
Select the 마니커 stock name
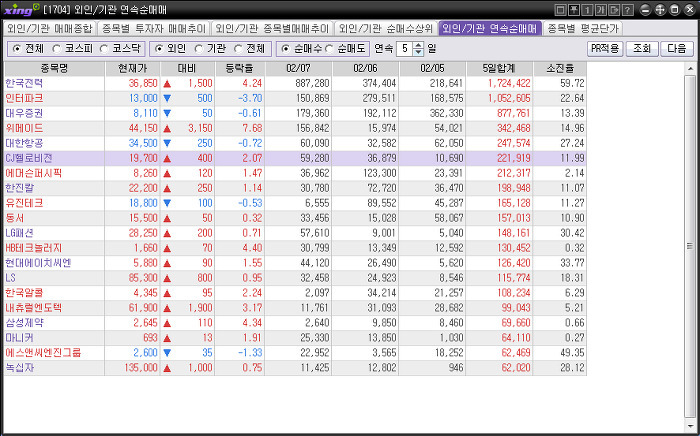coord(19,338)
